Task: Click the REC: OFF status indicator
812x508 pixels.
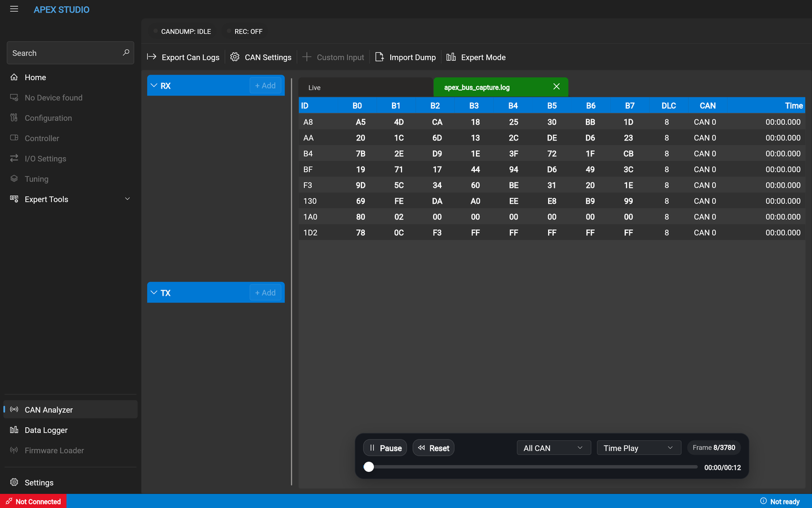Action: [245, 32]
